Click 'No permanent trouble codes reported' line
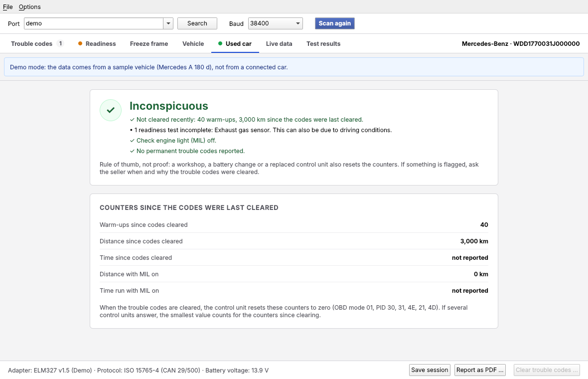Image resolution: width=588 pixels, height=379 pixels. (x=187, y=151)
